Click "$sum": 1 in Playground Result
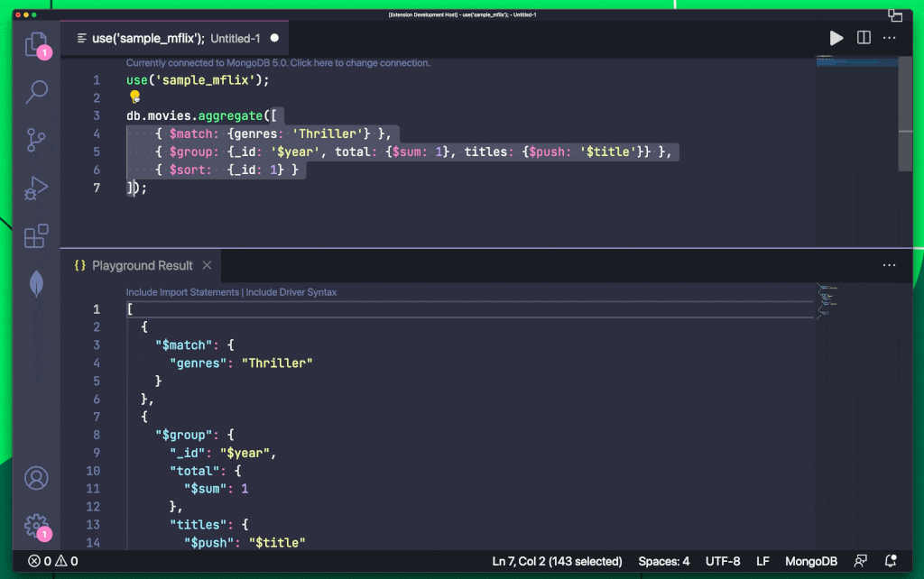924x579 pixels. tap(217, 489)
